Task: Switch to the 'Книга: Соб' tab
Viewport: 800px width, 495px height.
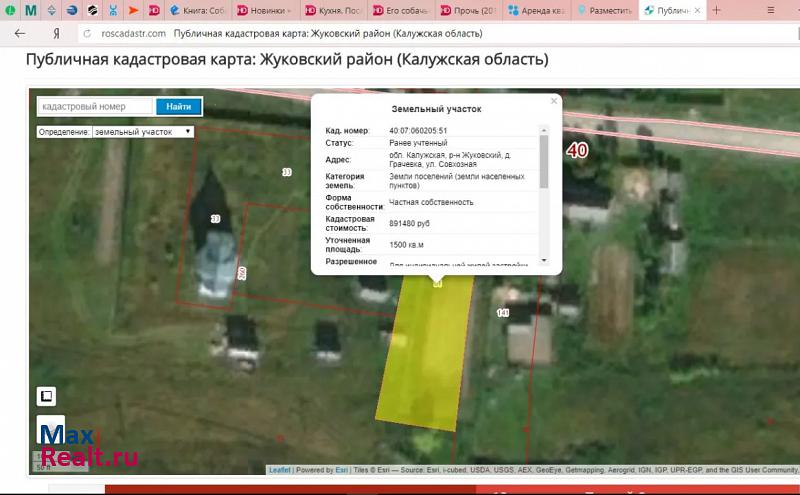Action: click(196, 11)
